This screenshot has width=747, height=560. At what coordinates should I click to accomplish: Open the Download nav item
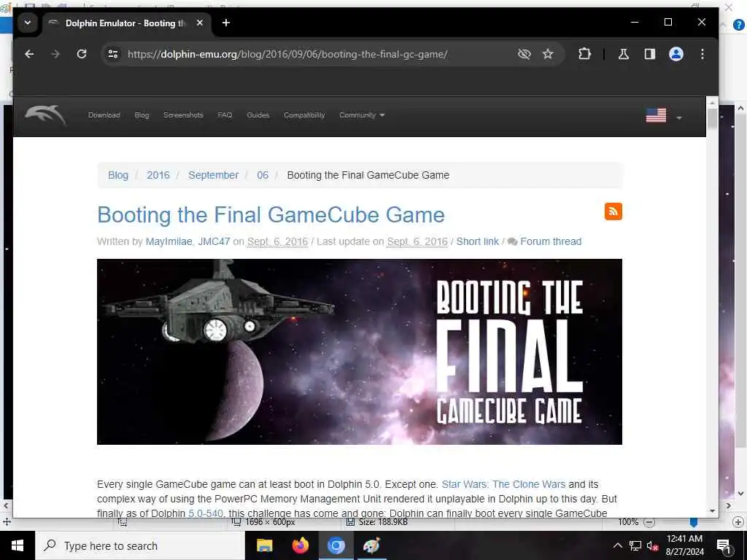point(104,115)
